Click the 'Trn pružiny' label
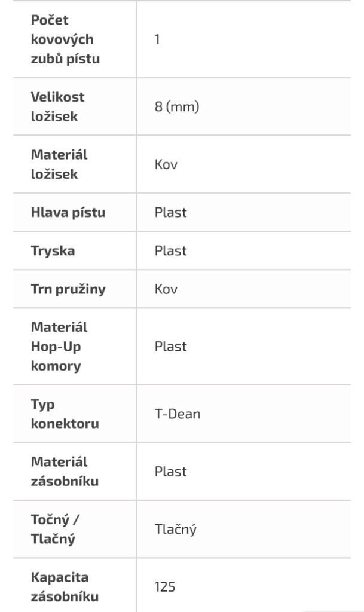The width and height of the screenshot is (364, 612). click(x=68, y=289)
